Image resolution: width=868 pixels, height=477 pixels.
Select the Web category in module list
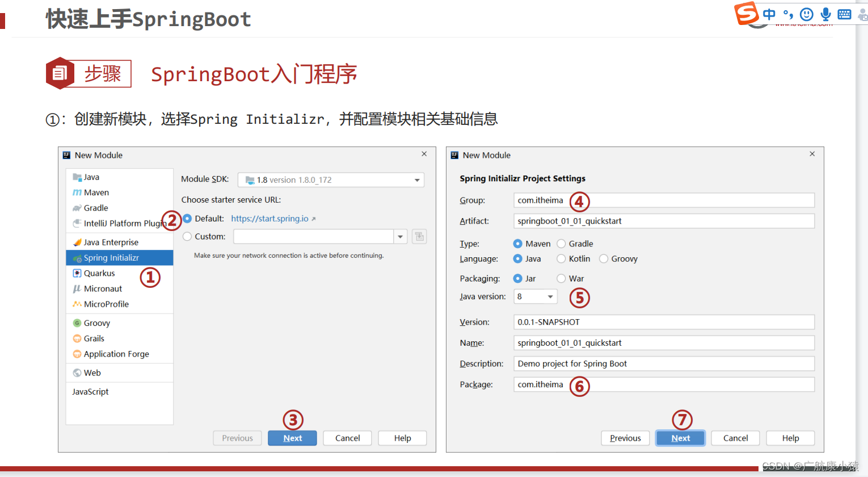click(86, 373)
